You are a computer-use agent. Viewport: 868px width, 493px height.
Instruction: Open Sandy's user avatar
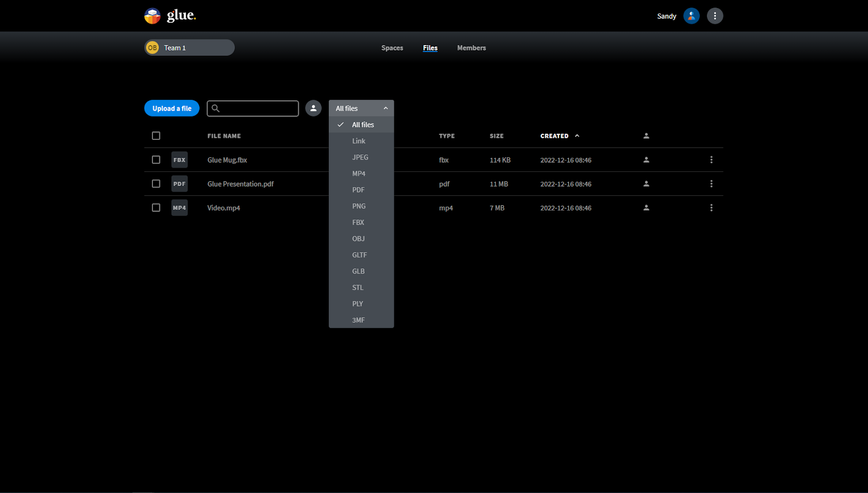[691, 16]
